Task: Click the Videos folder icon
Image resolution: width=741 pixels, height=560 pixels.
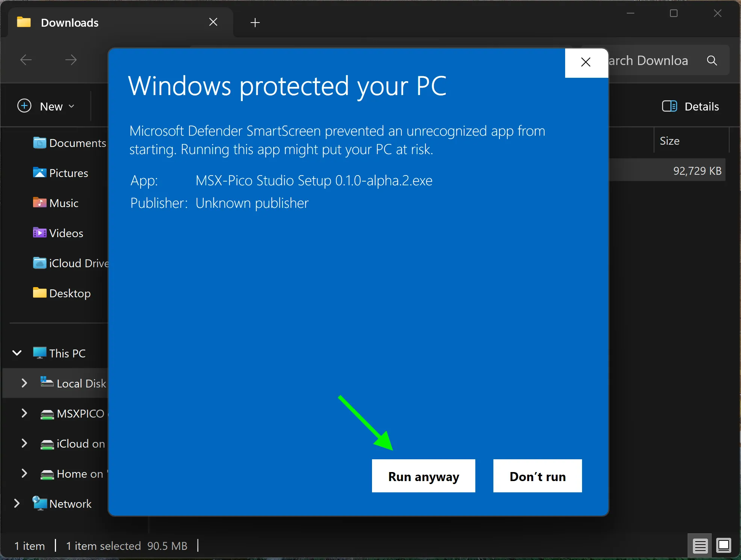Action: [39, 233]
